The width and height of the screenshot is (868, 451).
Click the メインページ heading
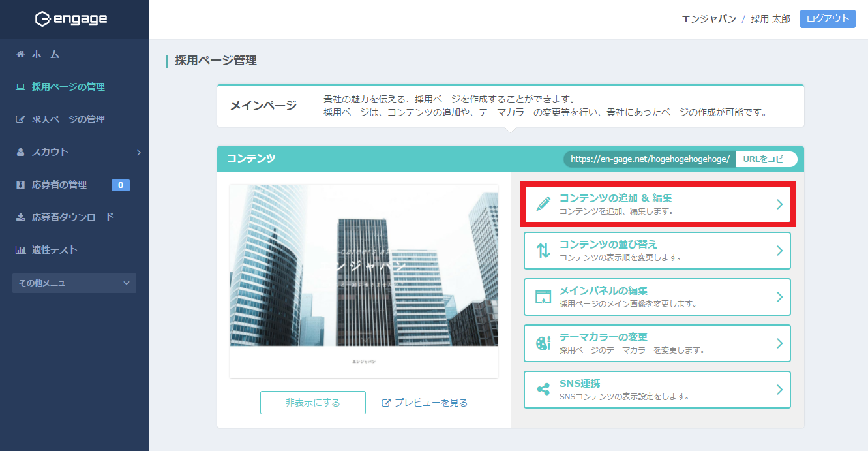(x=263, y=106)
